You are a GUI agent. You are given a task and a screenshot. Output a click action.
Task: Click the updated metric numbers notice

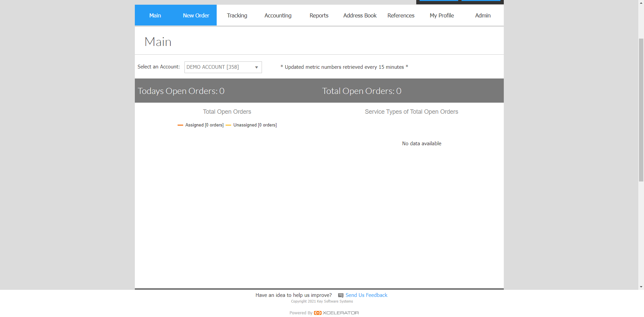(344, 67)
